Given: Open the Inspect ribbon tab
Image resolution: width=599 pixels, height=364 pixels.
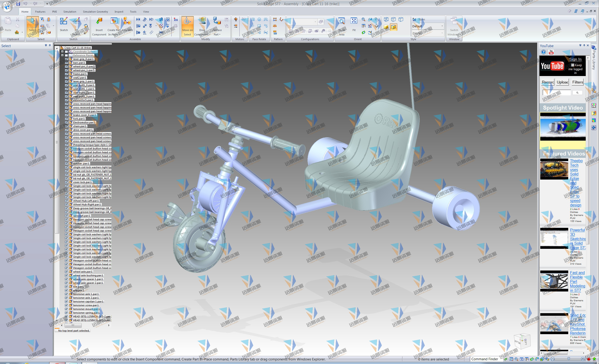Looking at the screenshot, I should [119, 12].
